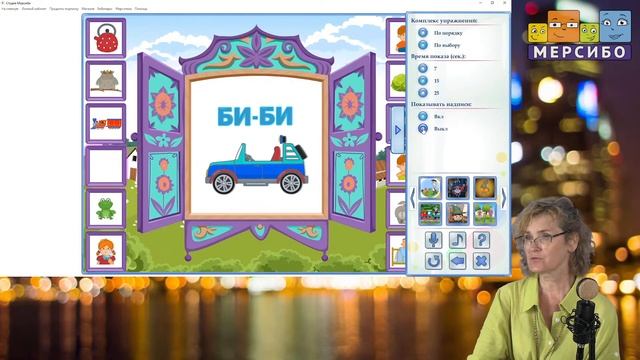Exit the game with the X button
This screenshot has height=360, width=640.
[481, 261]
